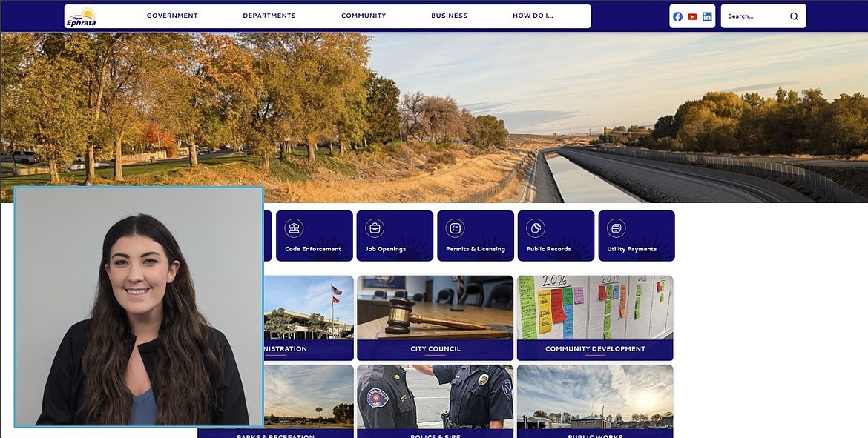The image size is (868, 438).
Task: Open the Business menu item
Action: (450, 16)
